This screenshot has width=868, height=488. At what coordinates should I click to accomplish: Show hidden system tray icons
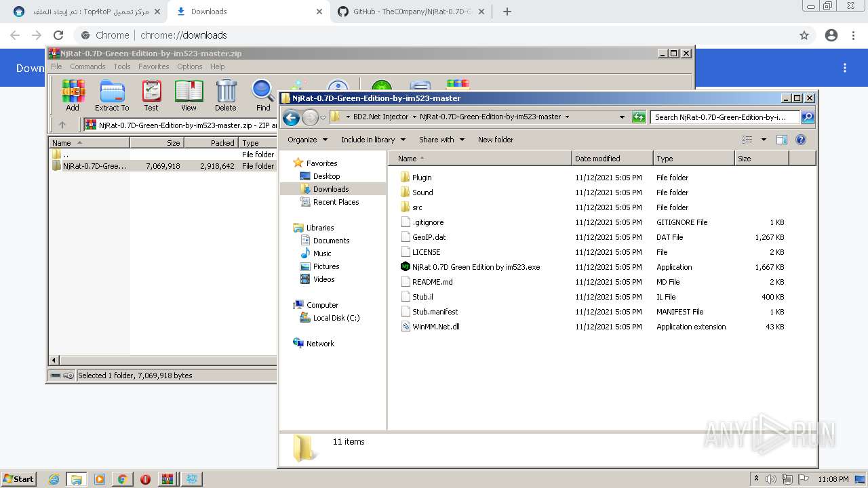click(x=757, y=479)
